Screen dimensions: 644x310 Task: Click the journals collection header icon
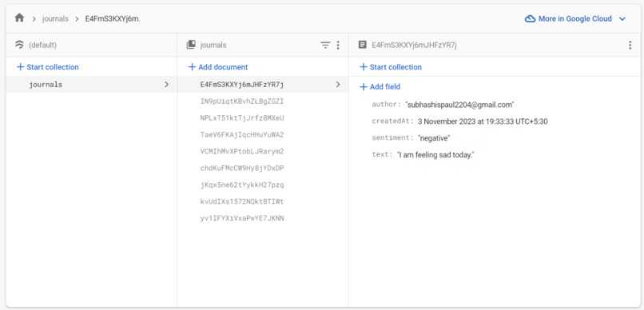point(191,45)
